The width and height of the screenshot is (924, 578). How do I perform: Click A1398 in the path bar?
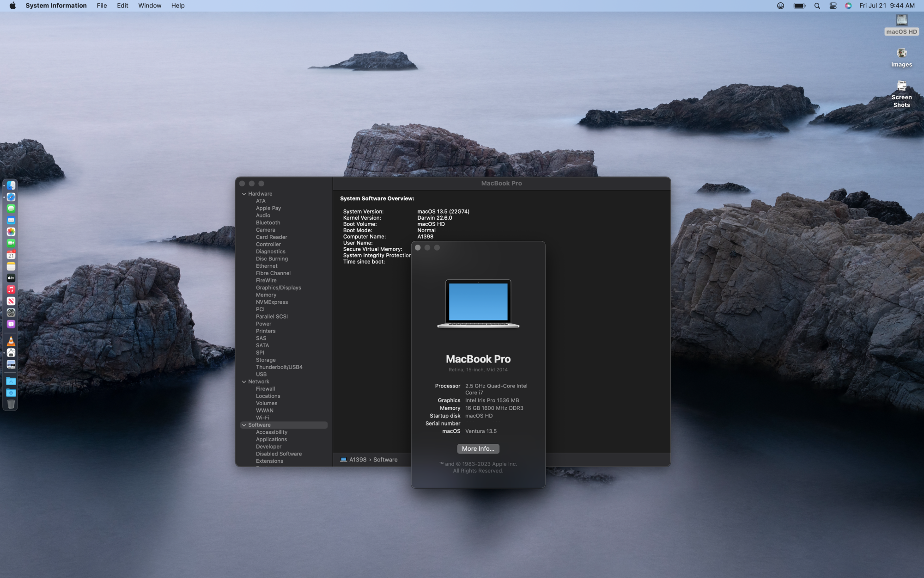coord(357,460)
